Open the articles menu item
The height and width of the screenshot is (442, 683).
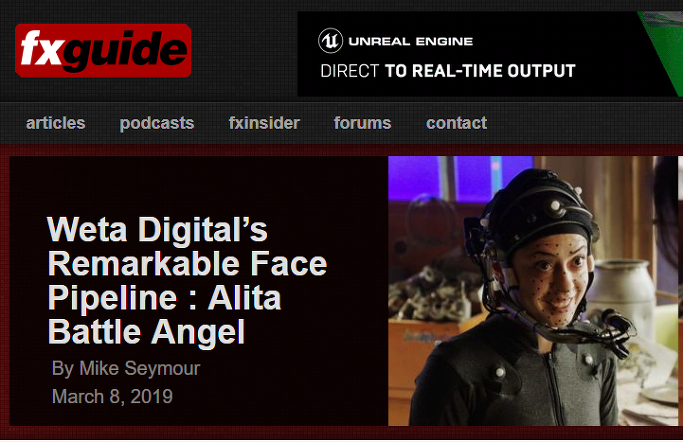[55, 123]
